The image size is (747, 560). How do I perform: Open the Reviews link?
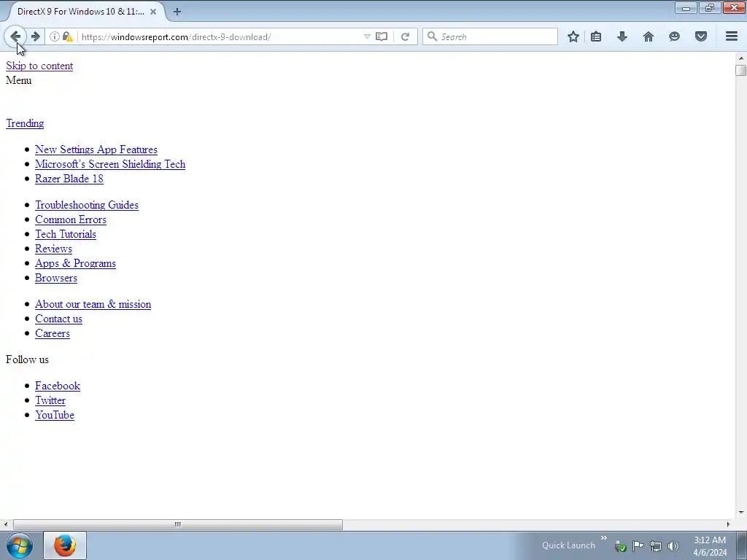point(53,249)
